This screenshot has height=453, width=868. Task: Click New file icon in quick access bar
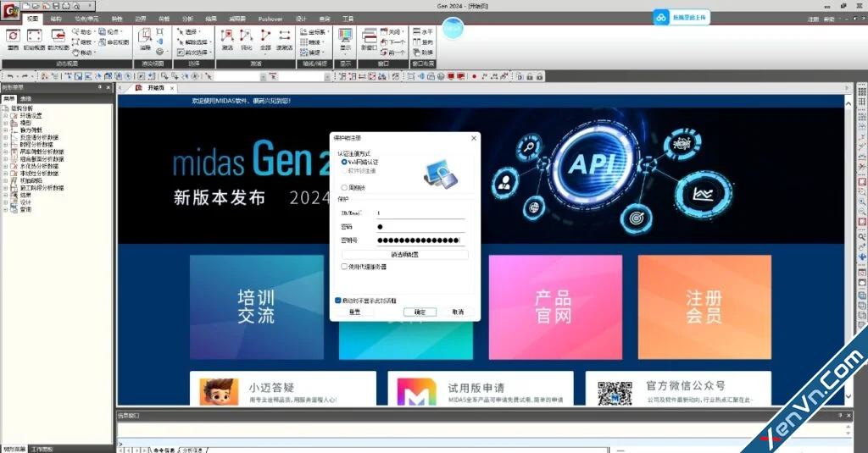point(26,6)
